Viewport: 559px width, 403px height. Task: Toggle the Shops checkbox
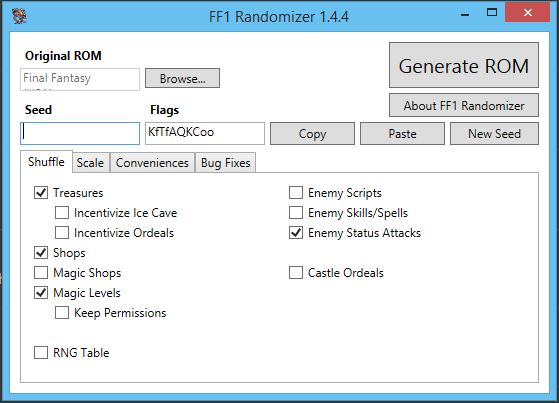pyautogui.click(x=41, y=252)
